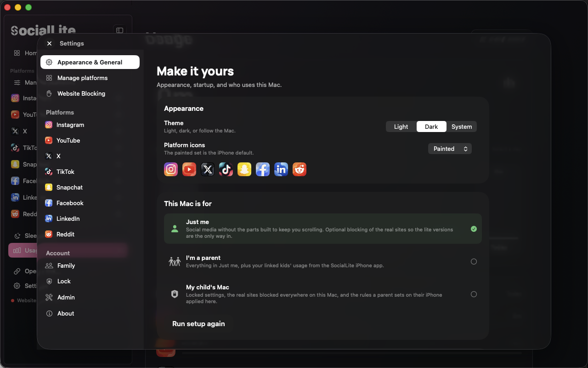The height and width of the screenshot is (368, 588).
Task: Select YouTube in the Settings platforms list
Action: pyautogui.click(x=90, y=140)
